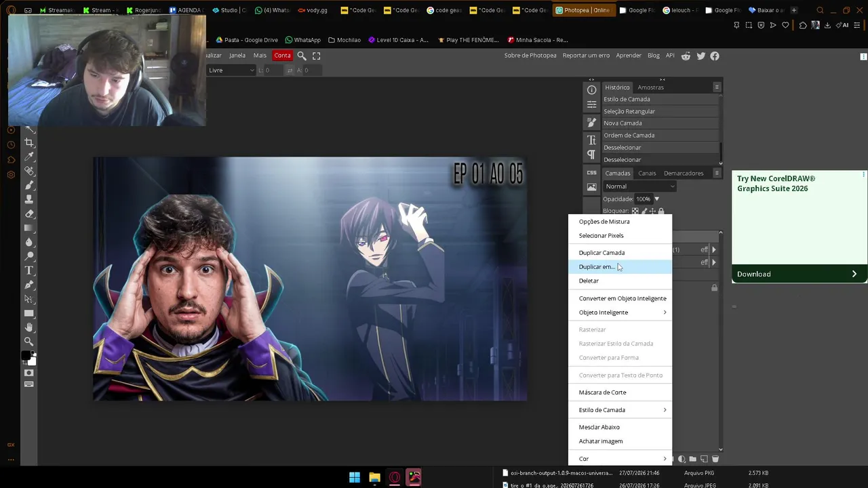
Task: Select the Crop tool
Action: [x=29, y=142]
